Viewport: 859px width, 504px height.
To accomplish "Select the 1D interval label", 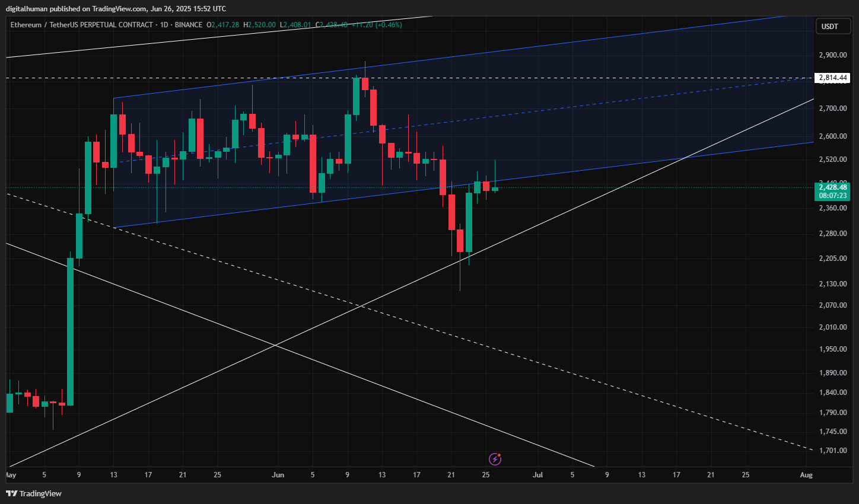I will [164, 25].
